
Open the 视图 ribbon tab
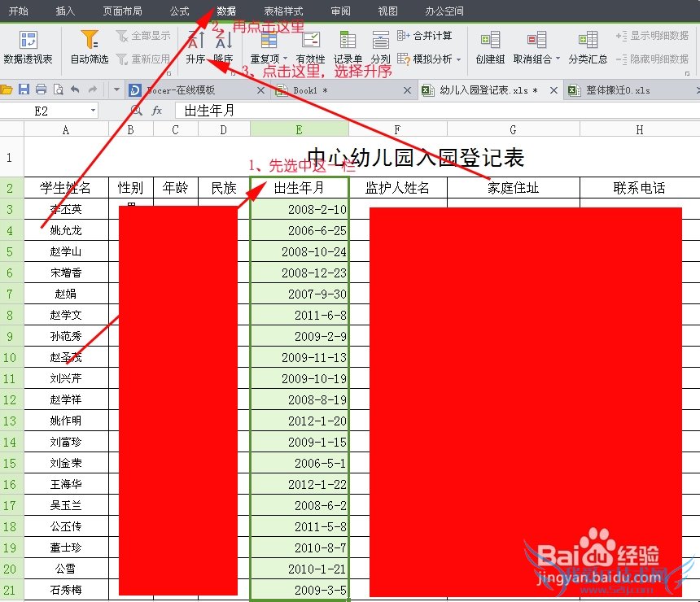[x=387, y=11]
